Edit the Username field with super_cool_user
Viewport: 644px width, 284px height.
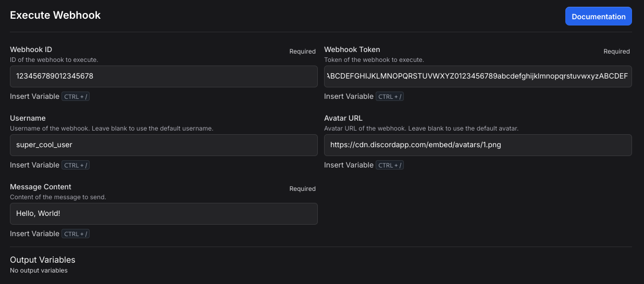tap(164, 145)
